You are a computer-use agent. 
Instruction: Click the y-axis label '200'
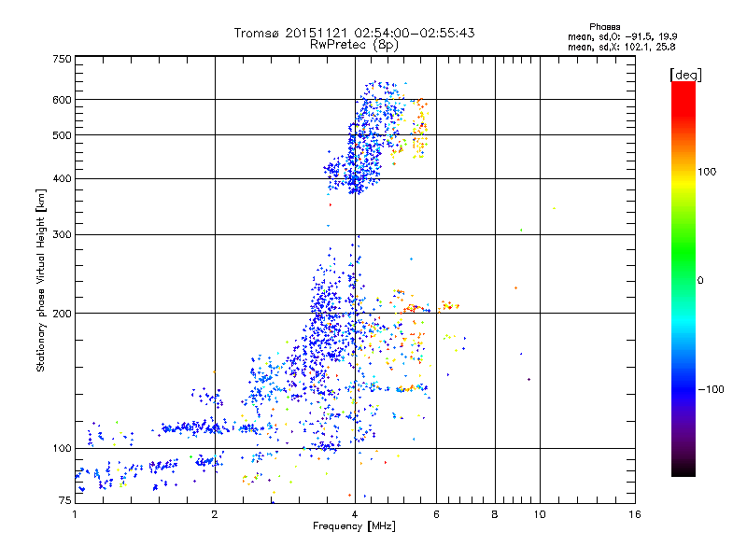click(62, 314)
